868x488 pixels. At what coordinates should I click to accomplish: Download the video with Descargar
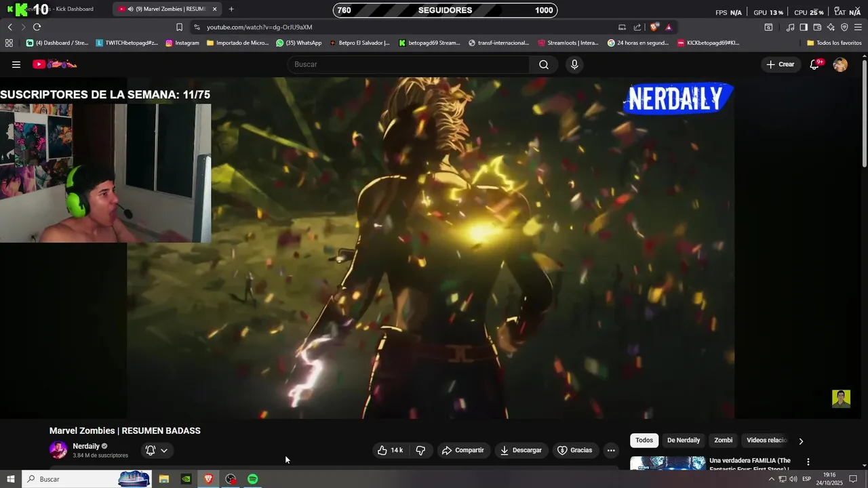pyautogui.click(x=521, y=450)
